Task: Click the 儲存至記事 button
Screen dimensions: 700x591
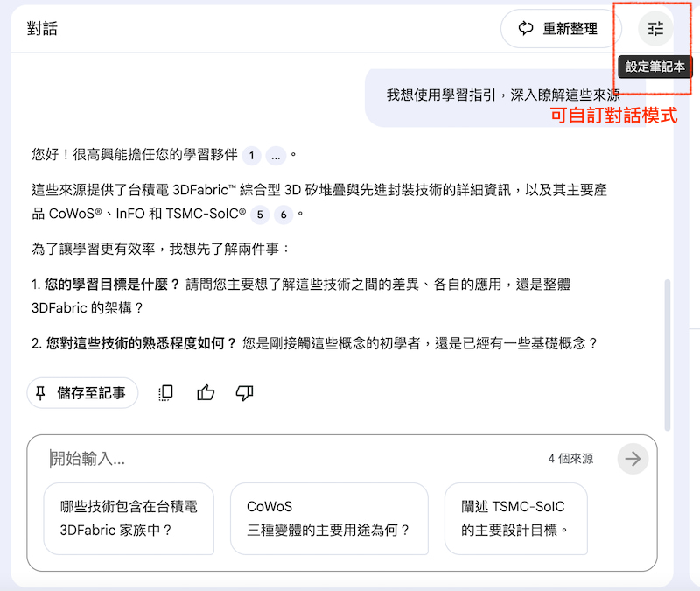Action: pos(82,393)
